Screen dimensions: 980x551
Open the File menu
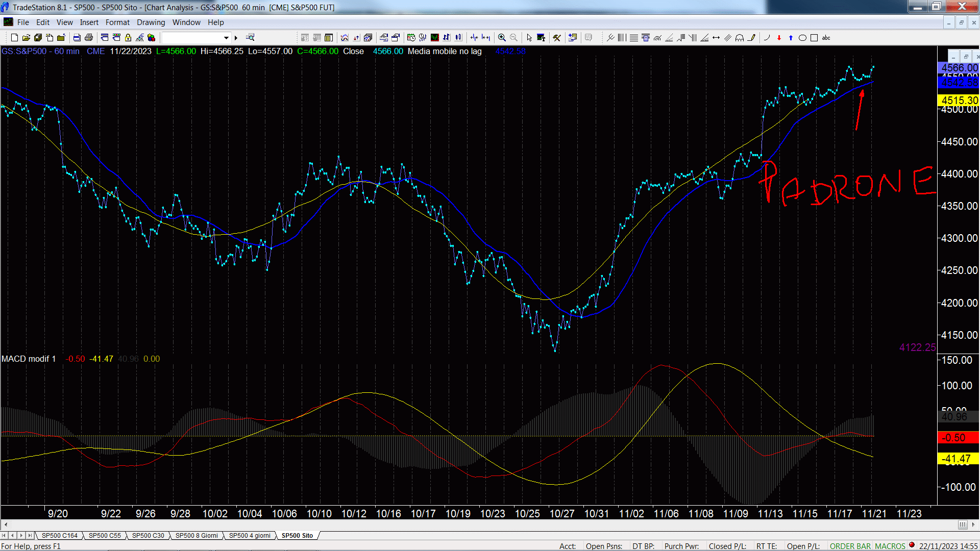[23, 22]
